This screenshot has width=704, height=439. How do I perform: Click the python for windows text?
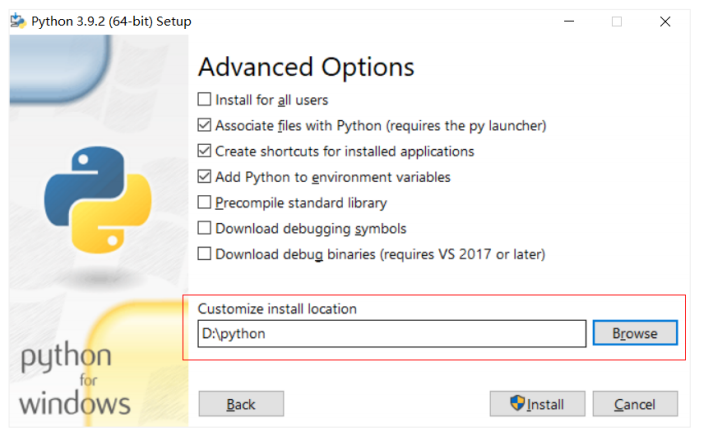point(75,381)
